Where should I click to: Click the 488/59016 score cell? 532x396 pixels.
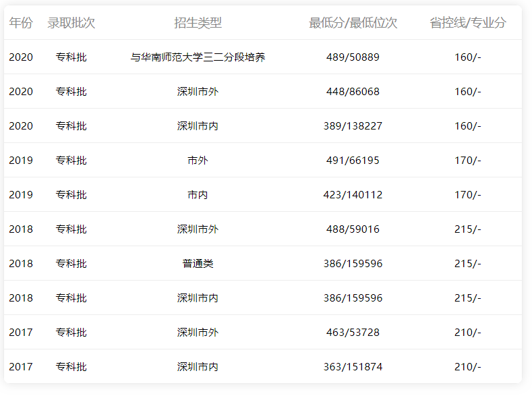point(353,229)
